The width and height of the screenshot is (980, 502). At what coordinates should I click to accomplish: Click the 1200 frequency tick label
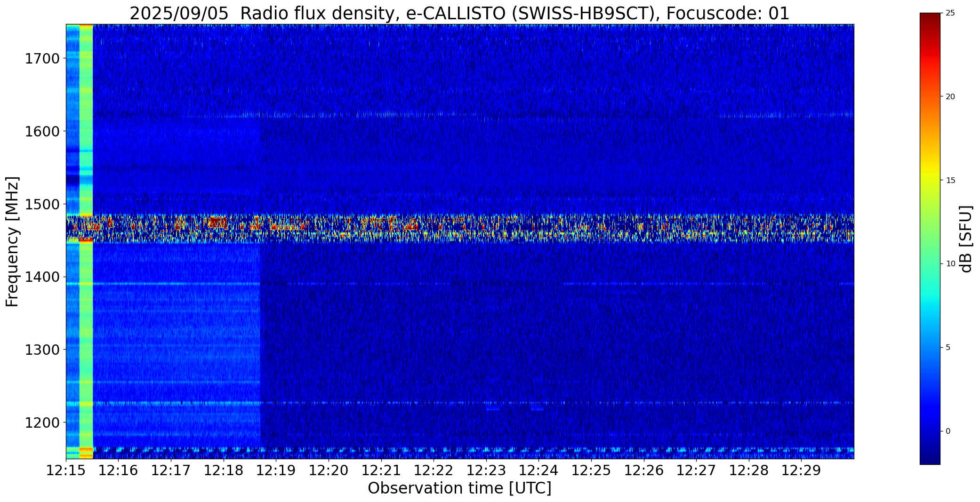(42, 422)
